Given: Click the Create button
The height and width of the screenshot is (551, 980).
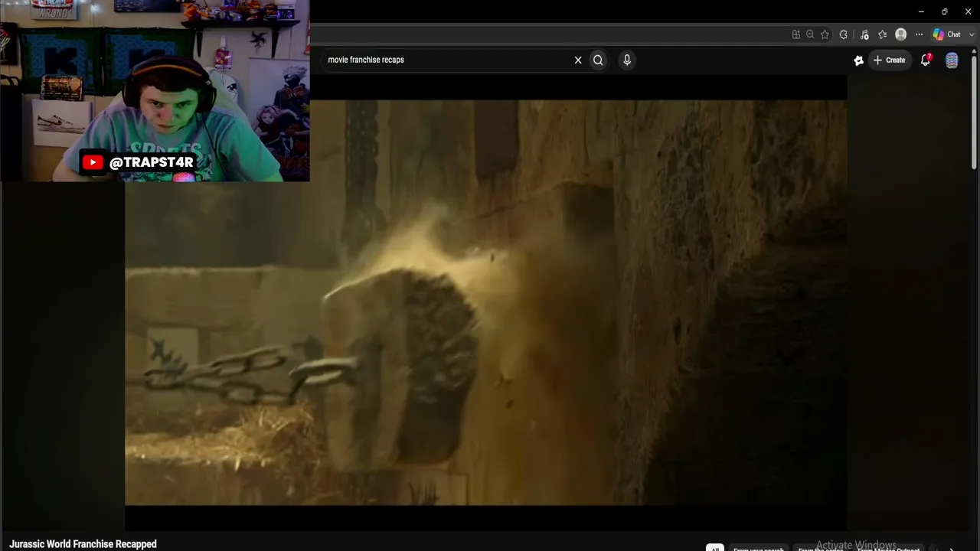Looking at the screenshot, I should pos(889,60).
